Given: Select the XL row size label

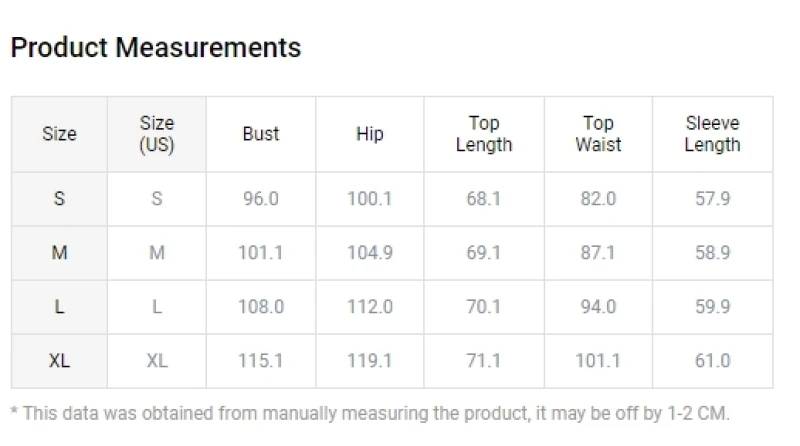Looking at the screenshot, I should coord(59,361).
